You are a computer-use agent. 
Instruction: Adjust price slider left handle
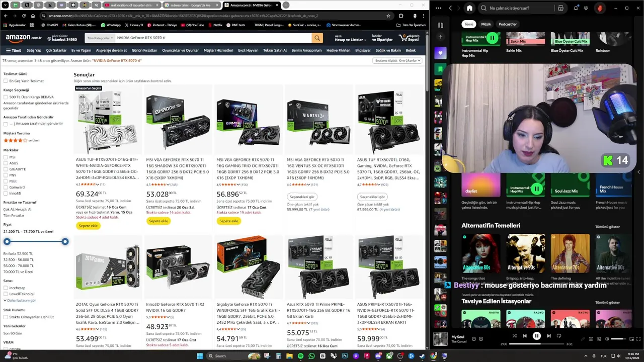tap(7, 242)
